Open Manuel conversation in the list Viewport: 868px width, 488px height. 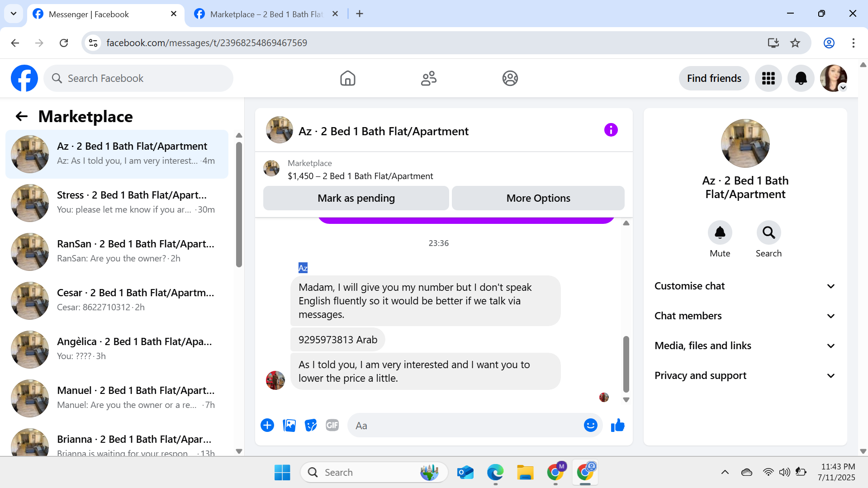click(117, 398)
